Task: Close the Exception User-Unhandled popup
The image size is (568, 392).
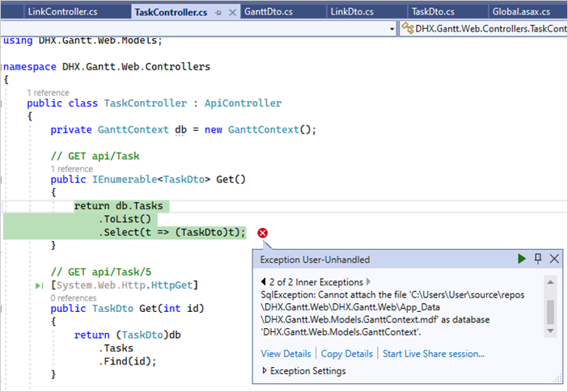Action: tap(554, 259)
